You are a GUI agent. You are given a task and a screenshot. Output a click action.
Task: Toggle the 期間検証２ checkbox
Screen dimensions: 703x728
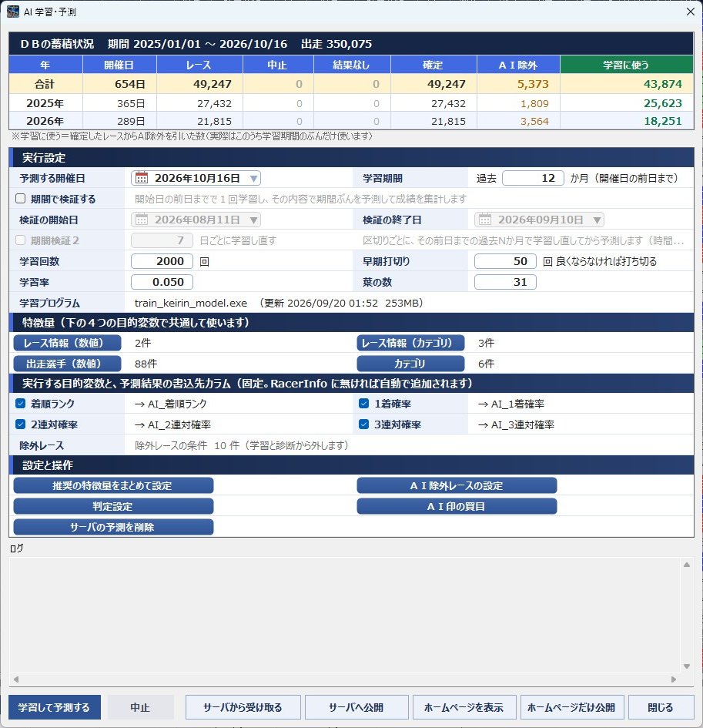(x=21, y=240)
